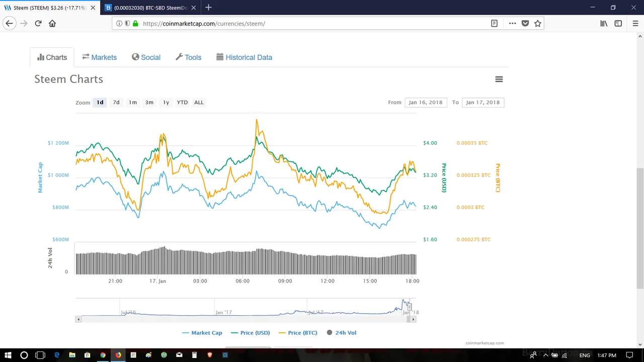The height and width of the screenshot is (362, 644).
Task: Show hidden system tray icons chevron
Action: (x=545, y=355)
